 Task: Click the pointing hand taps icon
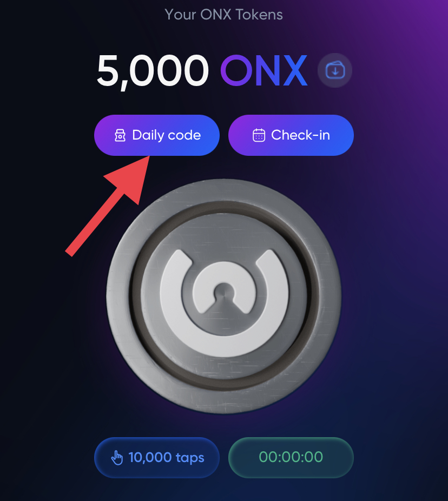click(x=117, y=458)
